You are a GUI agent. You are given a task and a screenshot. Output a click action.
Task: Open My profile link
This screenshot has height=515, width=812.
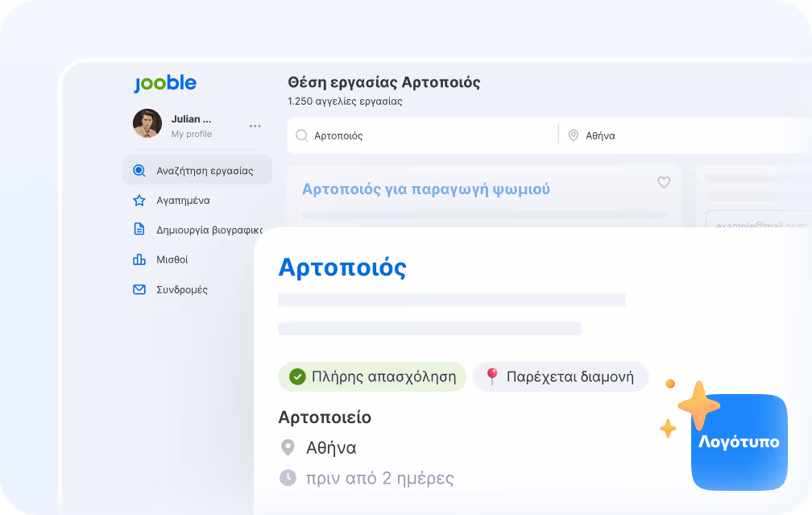192,134
